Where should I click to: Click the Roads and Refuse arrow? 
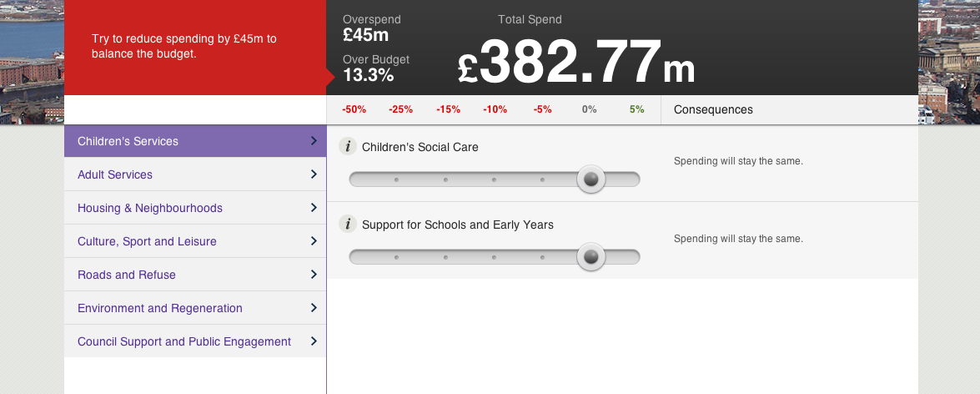point(314,275)
